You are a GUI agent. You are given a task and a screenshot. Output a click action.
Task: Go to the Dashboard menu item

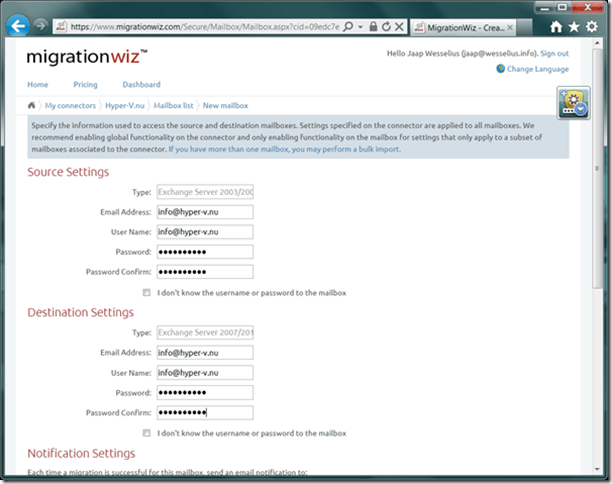click(x=141, y=85)
